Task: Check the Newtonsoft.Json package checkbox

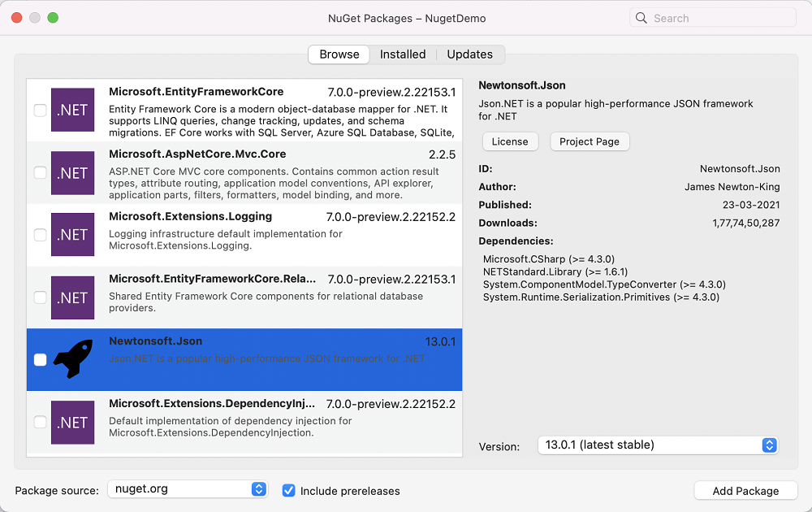Action: point(40,359)
